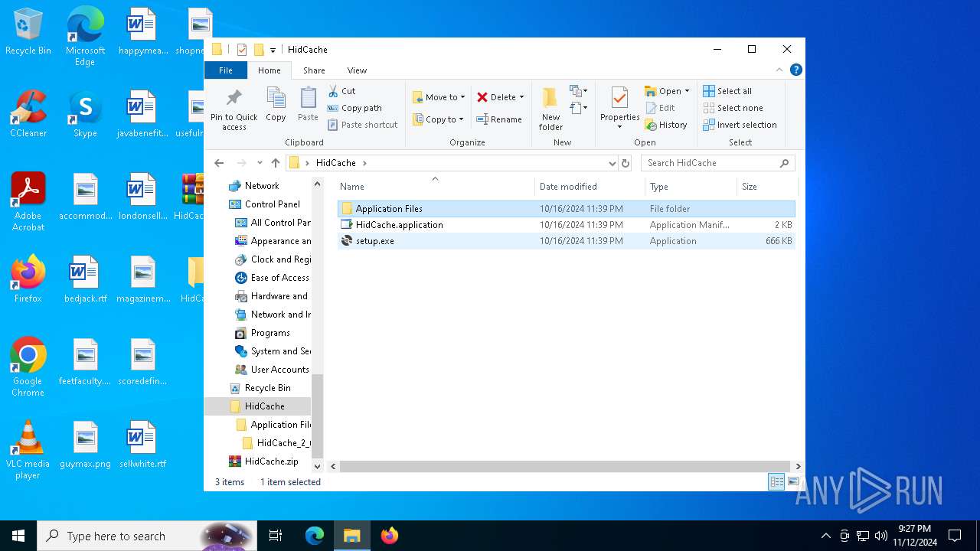The height and width of the screenshot is (551, 980).
Task: Select the VLC media player desktop icon
Action: coord(28,450)
